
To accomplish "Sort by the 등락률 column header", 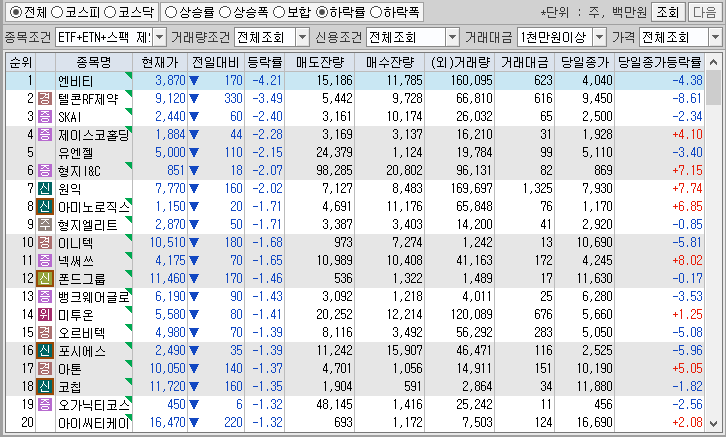I will click(264, 62).
